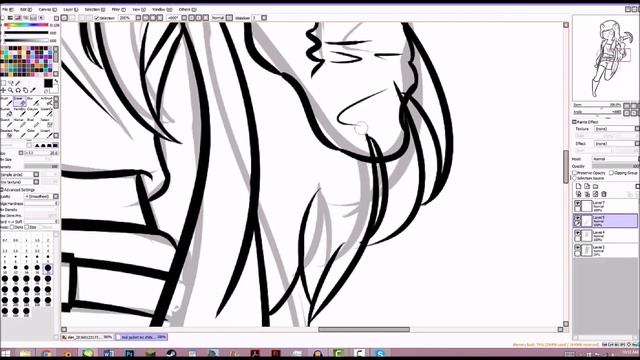Viewport: 640px width, 360px height.
Task: Create a new normal layer
Action: (578, 186)
